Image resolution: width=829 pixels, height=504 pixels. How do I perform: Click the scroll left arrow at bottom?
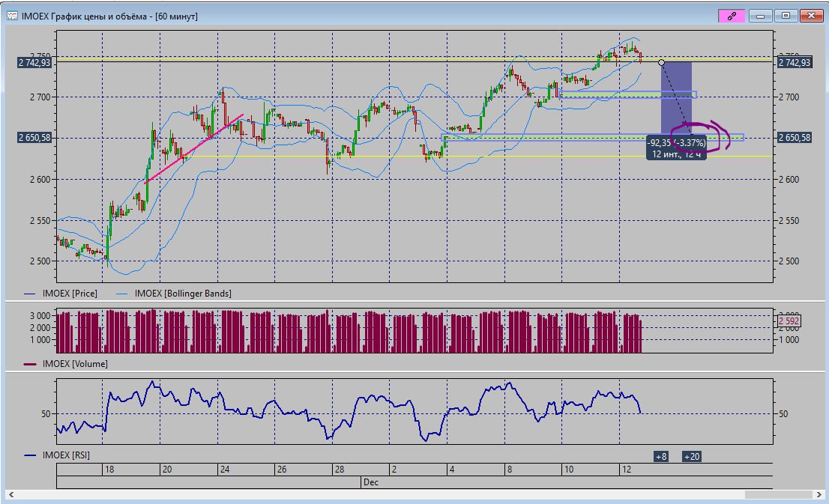[x=11, y=494]
